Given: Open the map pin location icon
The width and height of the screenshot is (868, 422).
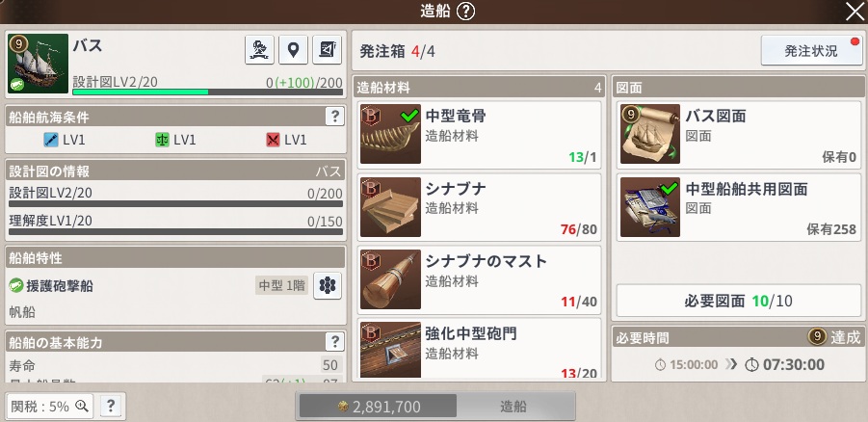Looking at the screenshot, I should tap(294, 50).
